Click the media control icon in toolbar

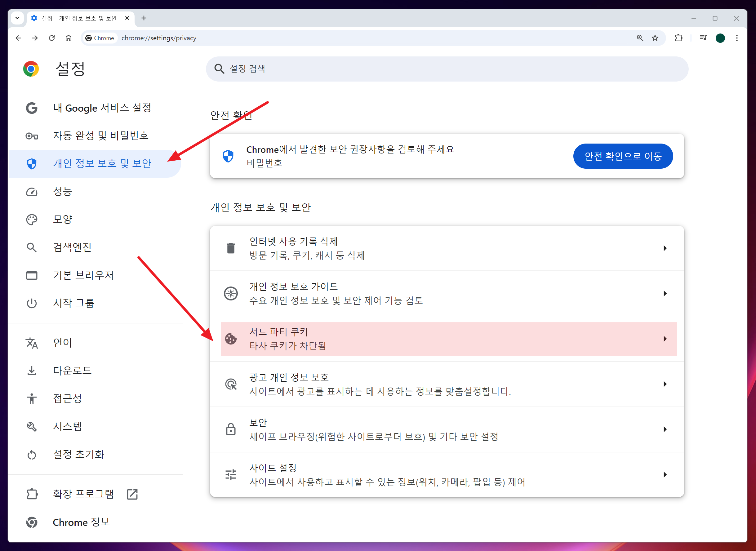click(703, 38)
